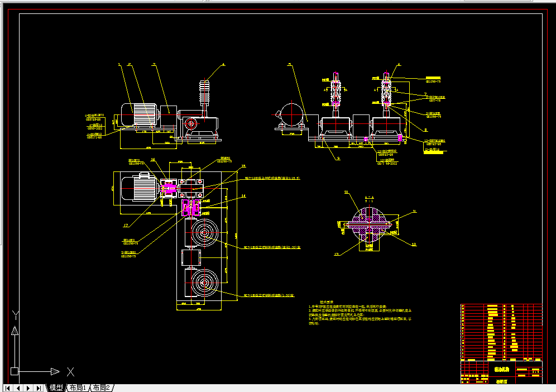Jump to the first layout tab arrow
Viewport: 556px width, 392px height.
(x=7, y=388)
